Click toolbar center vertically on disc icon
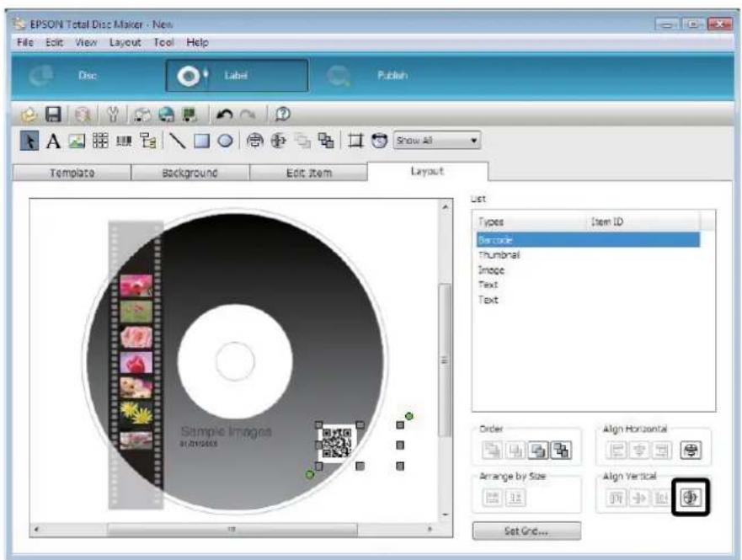This screenshot has height=560, width=742. pos(279,141)
